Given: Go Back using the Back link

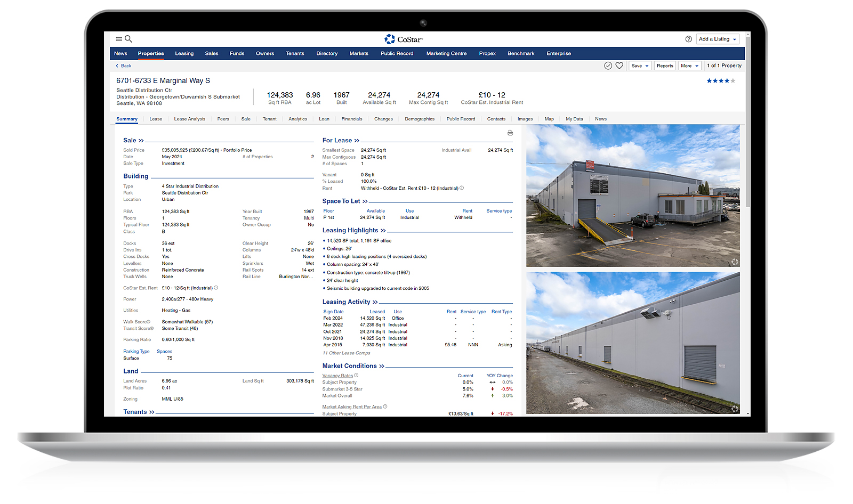Looking at the screenshot, I should (124, 66).
